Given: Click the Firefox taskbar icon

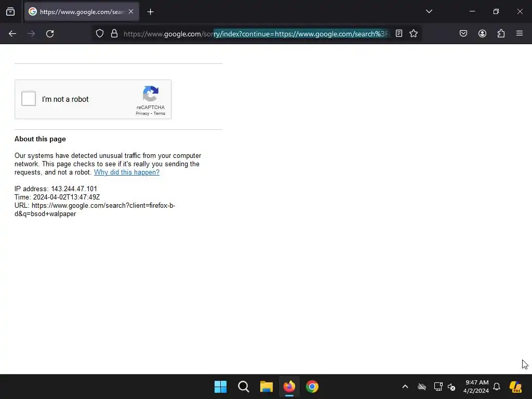Looking at the screenshot, I should [x=289, y=387].
